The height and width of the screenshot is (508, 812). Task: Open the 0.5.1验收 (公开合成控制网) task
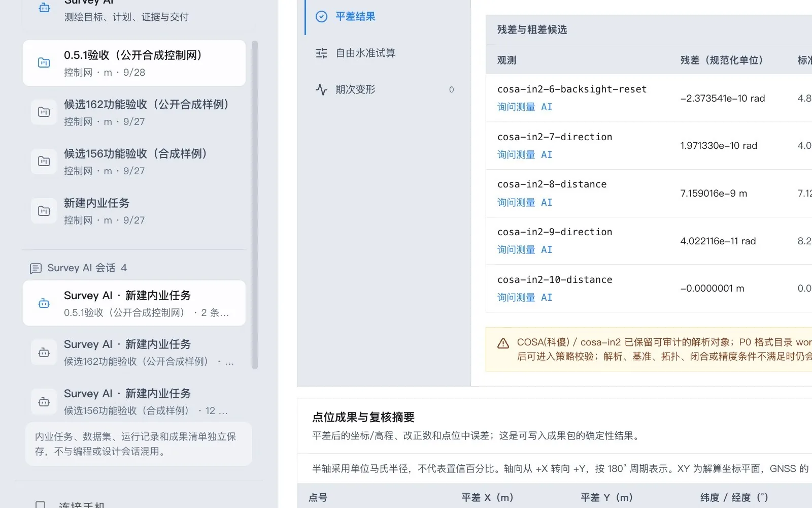(x=134, y=63)
